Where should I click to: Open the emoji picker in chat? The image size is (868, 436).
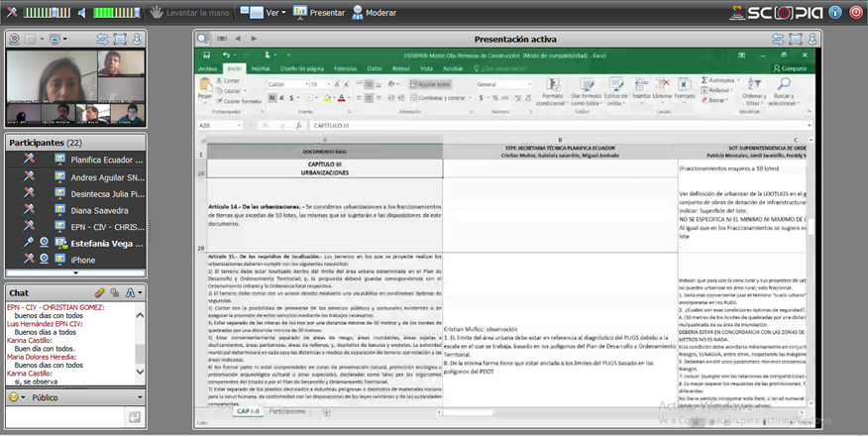pyautogui.click(x=17, y=396)
